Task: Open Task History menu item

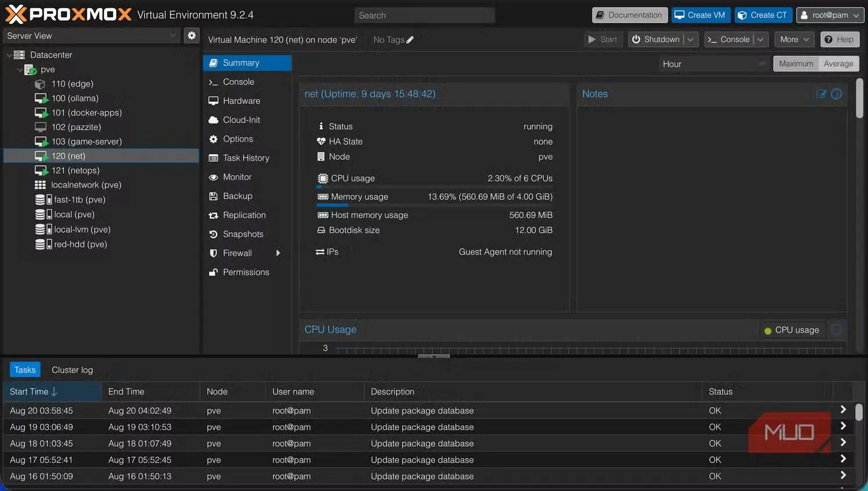Action: [x=247, y=158]
